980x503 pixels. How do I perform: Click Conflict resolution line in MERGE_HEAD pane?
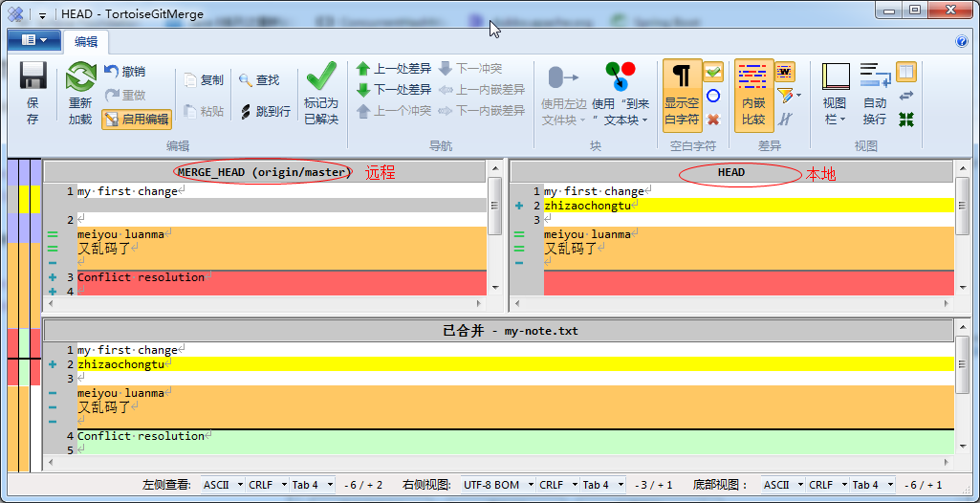281,276
